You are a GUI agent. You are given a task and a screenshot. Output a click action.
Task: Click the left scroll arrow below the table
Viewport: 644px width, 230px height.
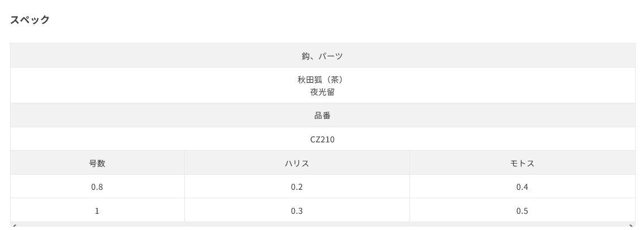[x=13, y=226]
